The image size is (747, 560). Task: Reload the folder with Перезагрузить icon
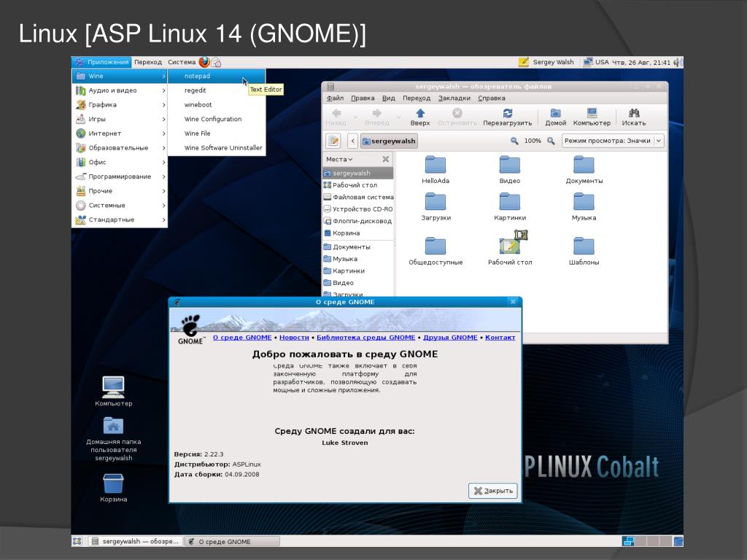508,117
